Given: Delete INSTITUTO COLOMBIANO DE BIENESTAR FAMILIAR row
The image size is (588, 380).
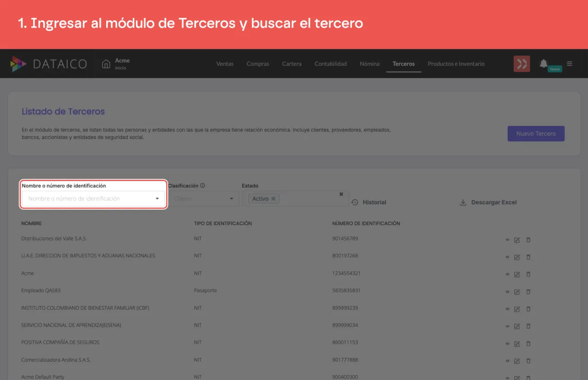Looking at the screenshot, I should coord(528,309).
